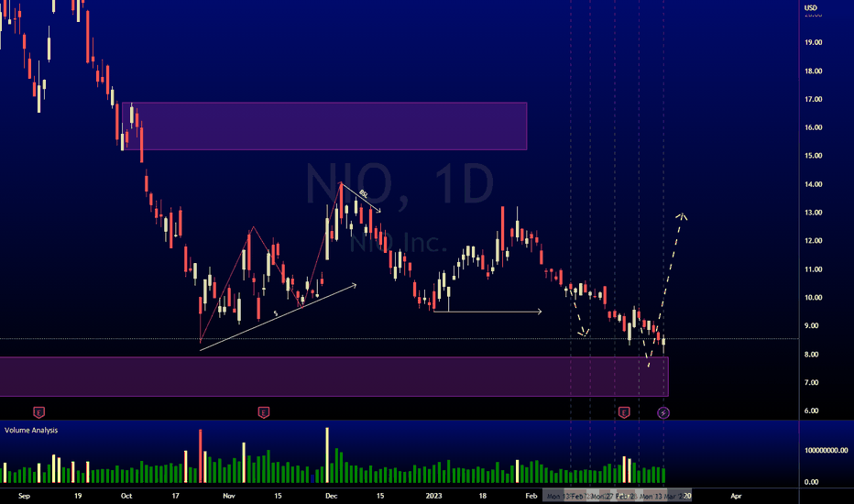Select the lower purple zone rectangle near 7.00

click(334, 377)
